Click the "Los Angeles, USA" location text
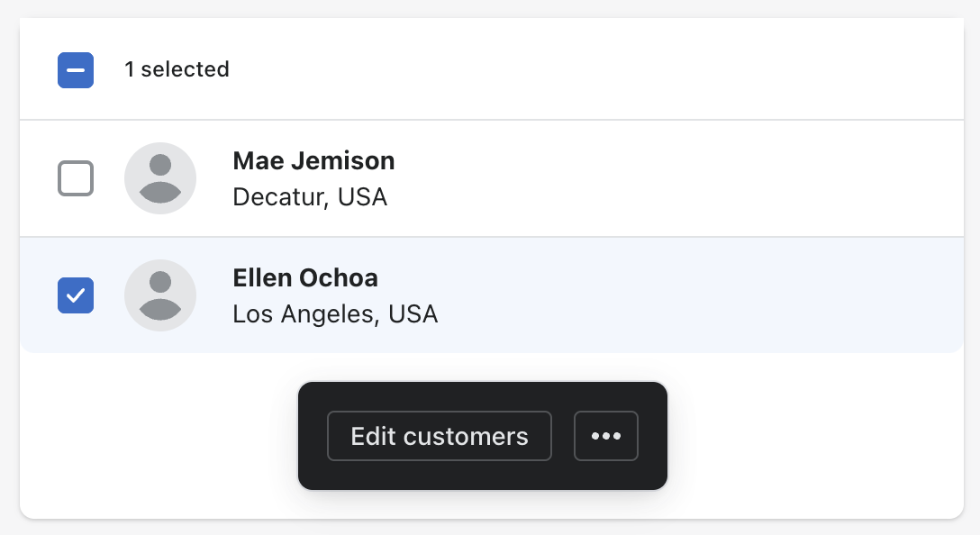The height and width of the screenshot is (535, 980). coord(335,314)
